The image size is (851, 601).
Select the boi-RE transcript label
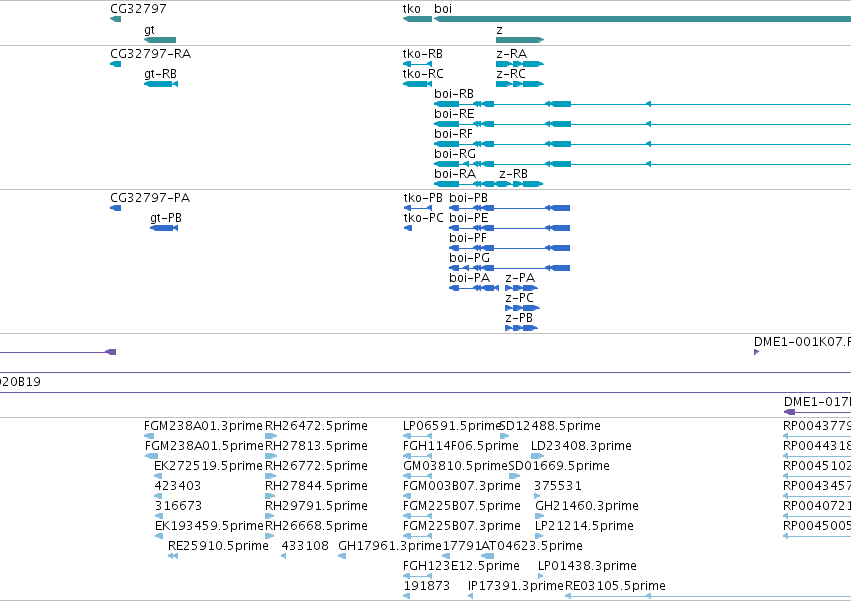454,114
